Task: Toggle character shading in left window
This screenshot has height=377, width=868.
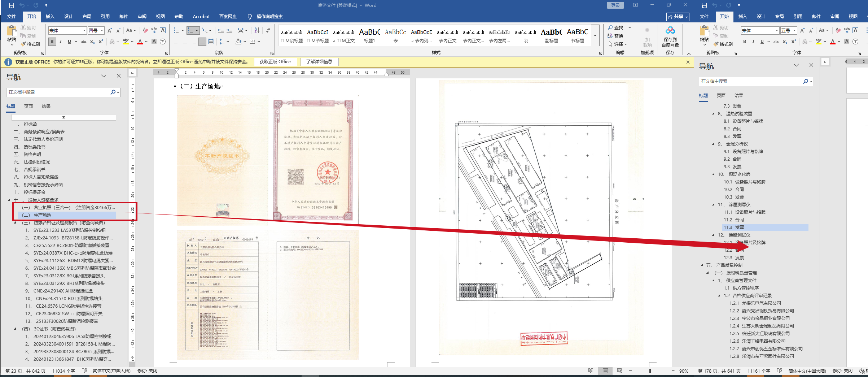Action: [154, 42]
